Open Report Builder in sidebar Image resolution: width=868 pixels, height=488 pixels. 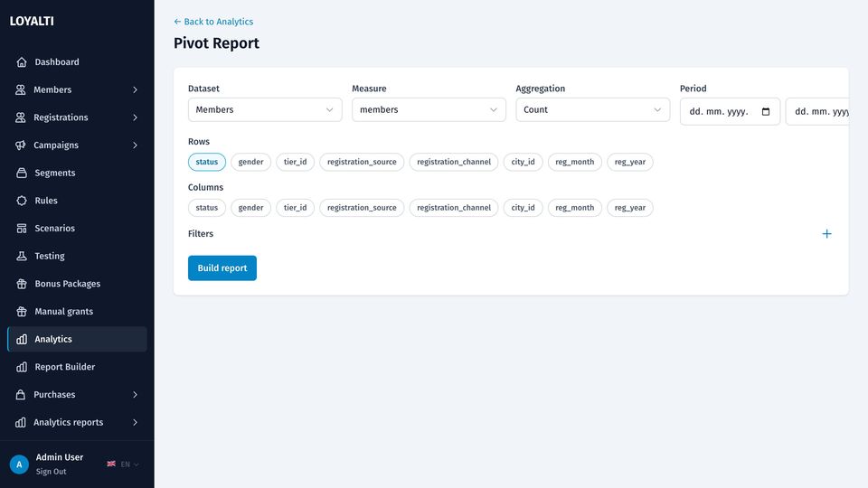pos(77,367)
